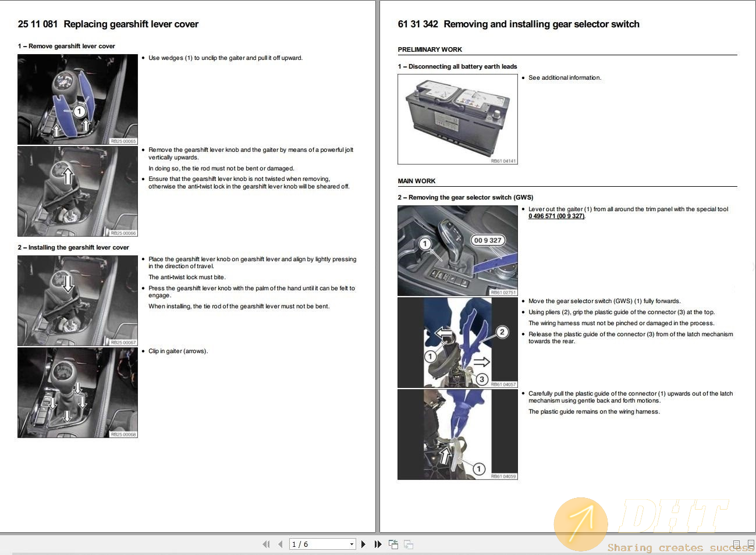Click heading '25 11 081 Replacing gearshift lever cover'
The width and height of the screenshot is (756, 555).
click(108, 24)
